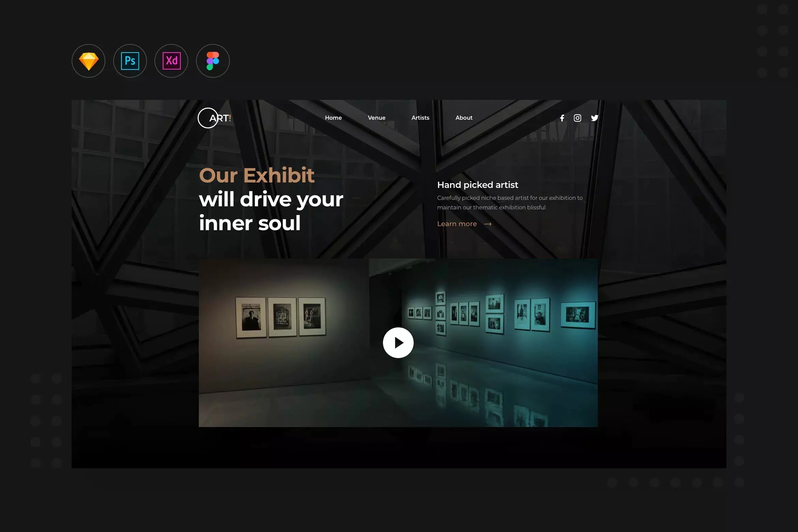Click the Photoshop Ps icon

pos(130,61)
